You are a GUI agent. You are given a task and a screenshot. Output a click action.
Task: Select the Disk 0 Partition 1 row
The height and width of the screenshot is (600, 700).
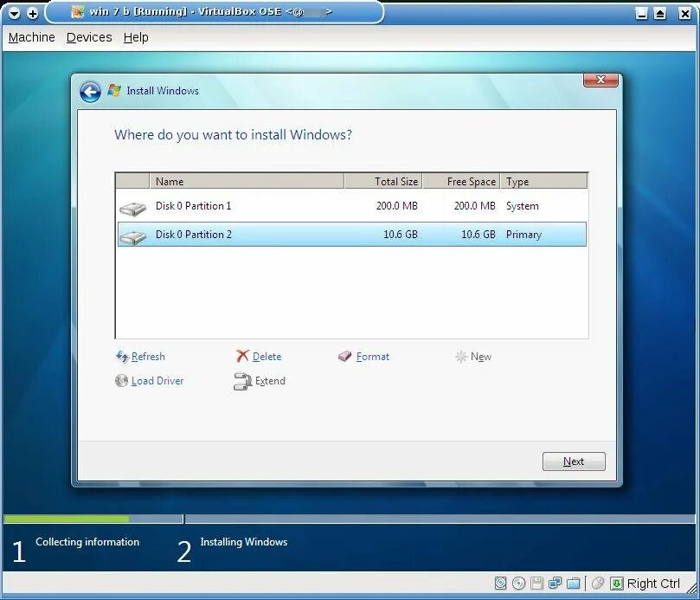[x=352, y=206]
